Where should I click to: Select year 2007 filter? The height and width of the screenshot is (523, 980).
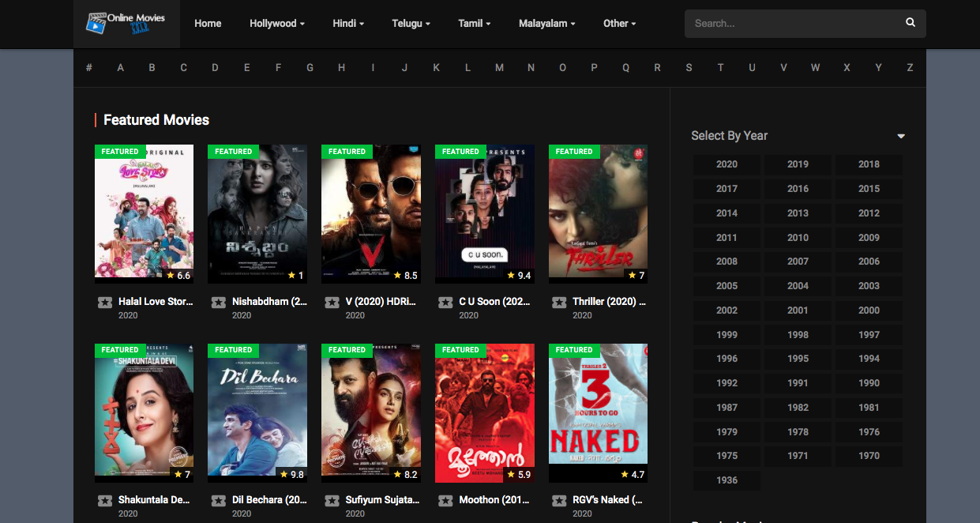[x=798, y=261]
